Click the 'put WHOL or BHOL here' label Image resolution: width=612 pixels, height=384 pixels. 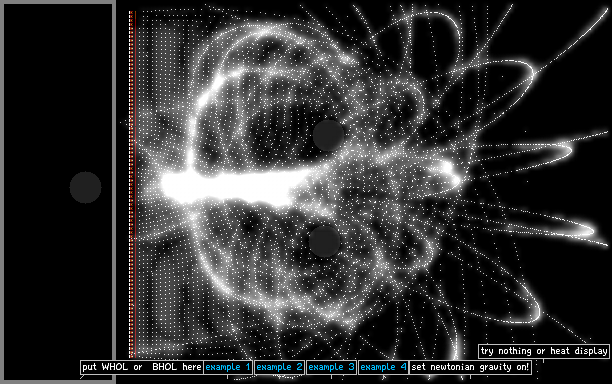tap(142, 367)
